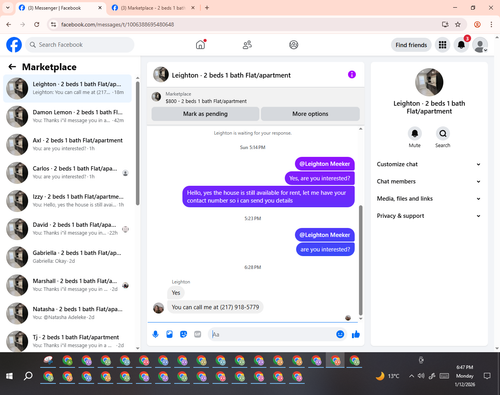Reload the page
The image size is (500, 395).
[37, 24]
